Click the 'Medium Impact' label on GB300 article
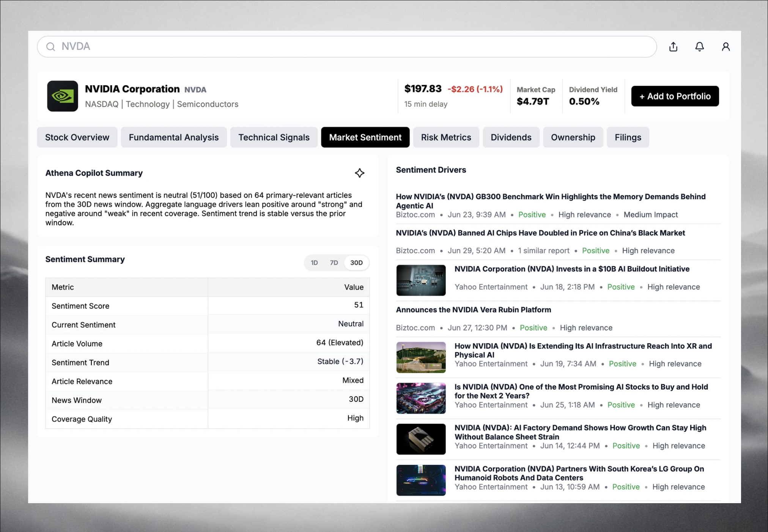The height and width of the screenshot is (532, 768). pos(650,215)
